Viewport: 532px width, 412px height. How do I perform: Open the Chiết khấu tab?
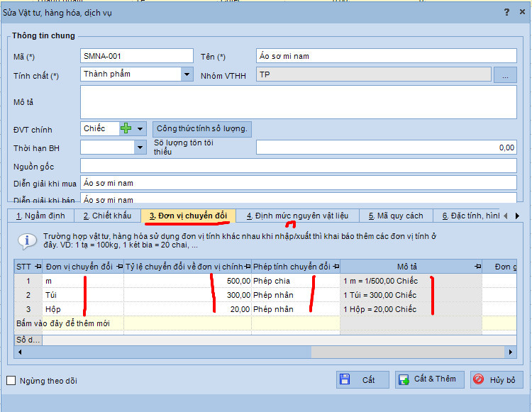(107, 216)
